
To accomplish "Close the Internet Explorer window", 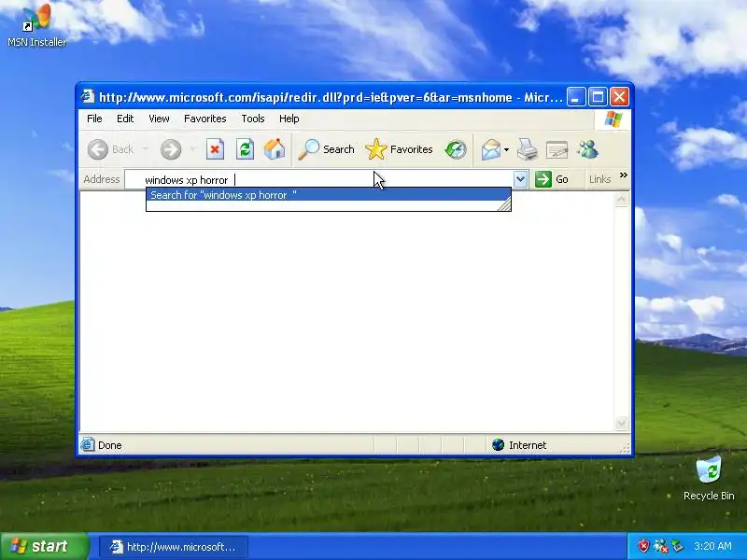I will [619, 97].
